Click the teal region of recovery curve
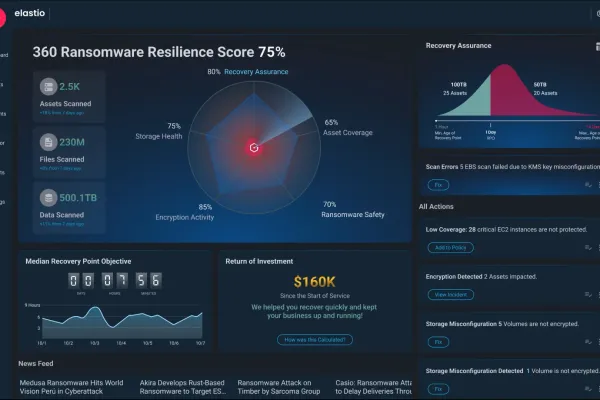 474,101
